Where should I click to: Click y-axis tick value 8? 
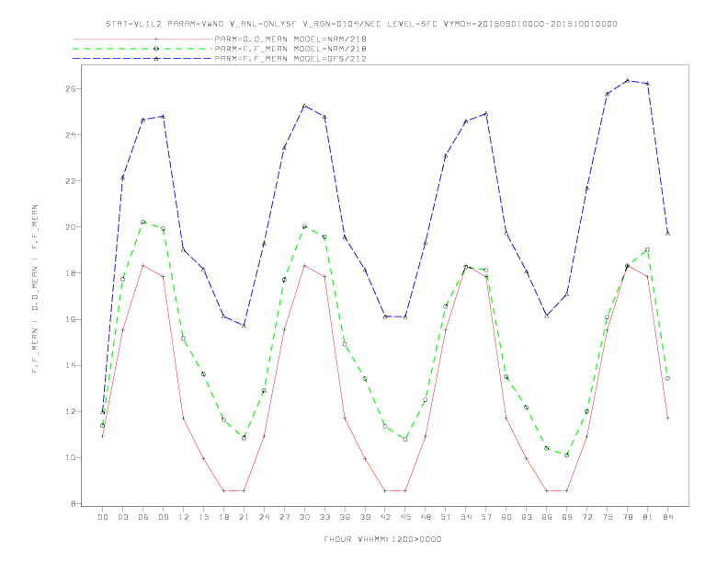pyautogui.click(x=73, y=503)
